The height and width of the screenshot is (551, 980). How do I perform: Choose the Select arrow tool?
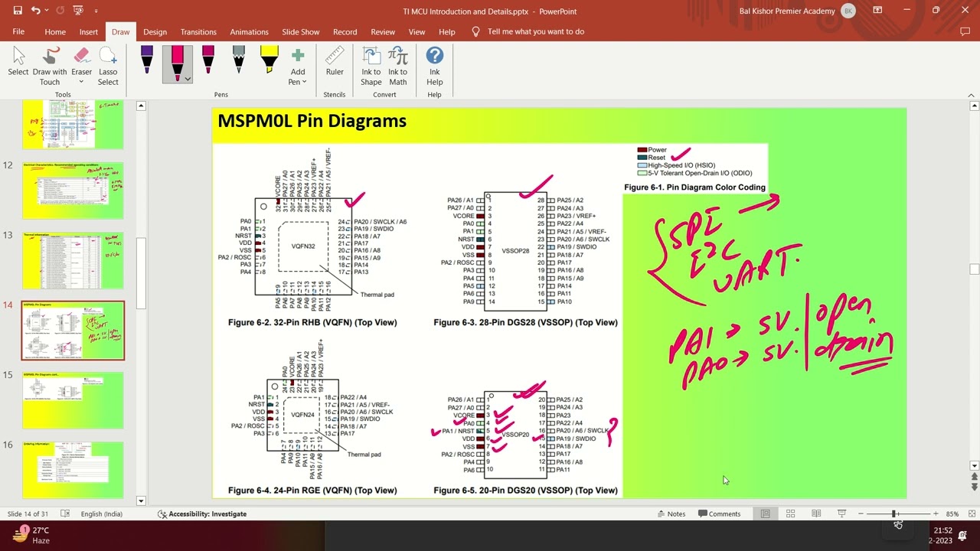18,61
